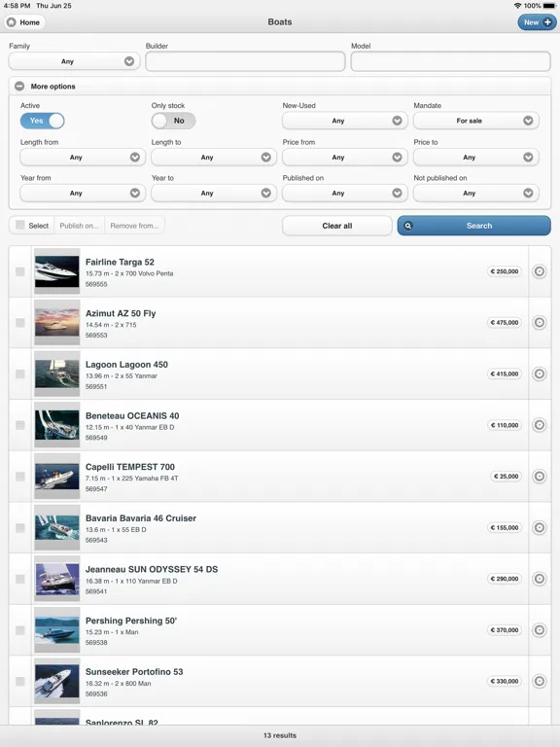The height and width of the screenshot is (747, 560).
Task: Tap the Wi-Fi status icon
Action: pos(517,6)
